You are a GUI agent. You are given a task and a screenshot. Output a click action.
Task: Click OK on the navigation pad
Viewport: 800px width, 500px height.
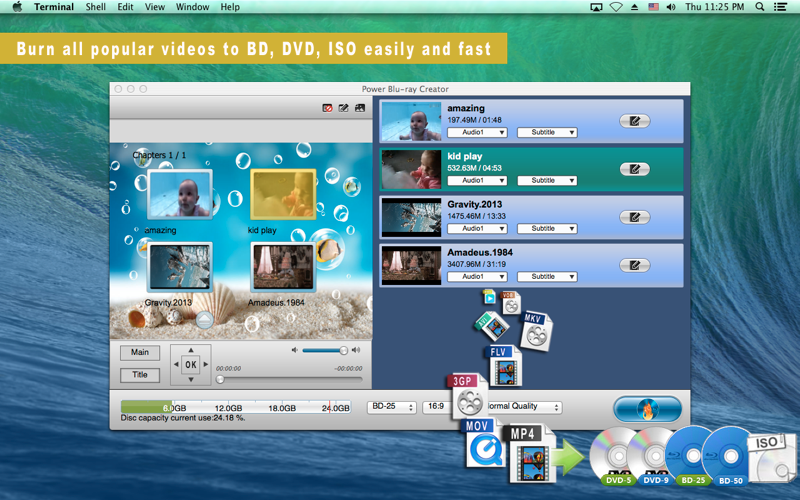click(x=191, y=364)
